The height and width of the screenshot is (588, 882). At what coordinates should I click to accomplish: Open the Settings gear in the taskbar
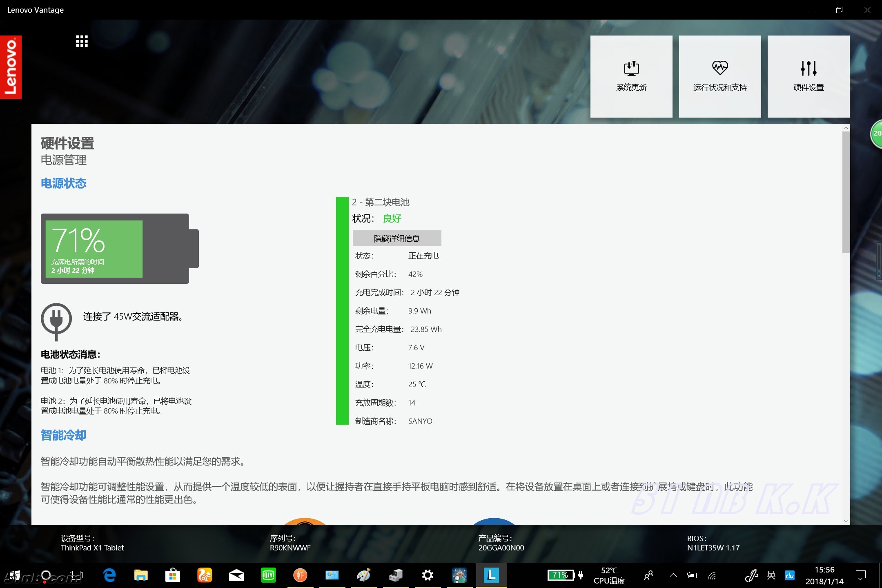click(428, 575)
